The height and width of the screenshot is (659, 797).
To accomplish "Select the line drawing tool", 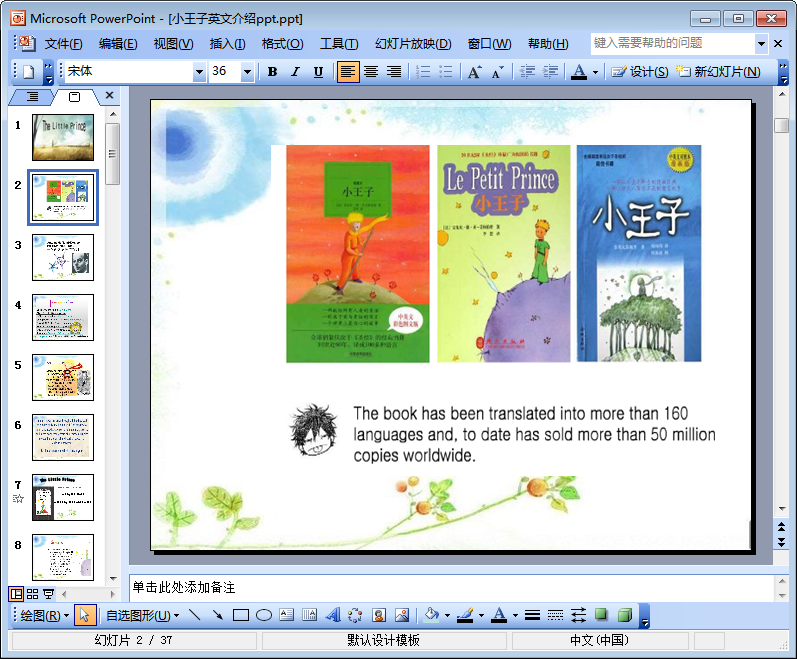I will coord(194,615).
